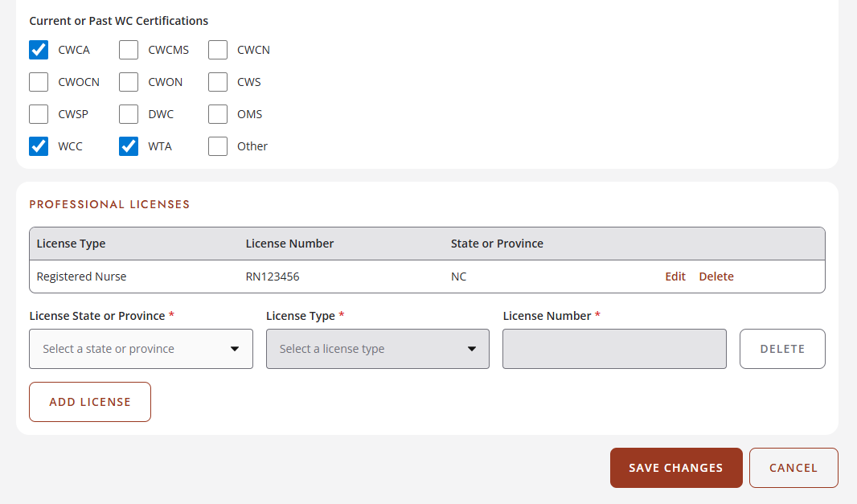857x504 pixels.
Task: Uncheck the CWCA certification checkbox
Action: click(x=39, y=50)
